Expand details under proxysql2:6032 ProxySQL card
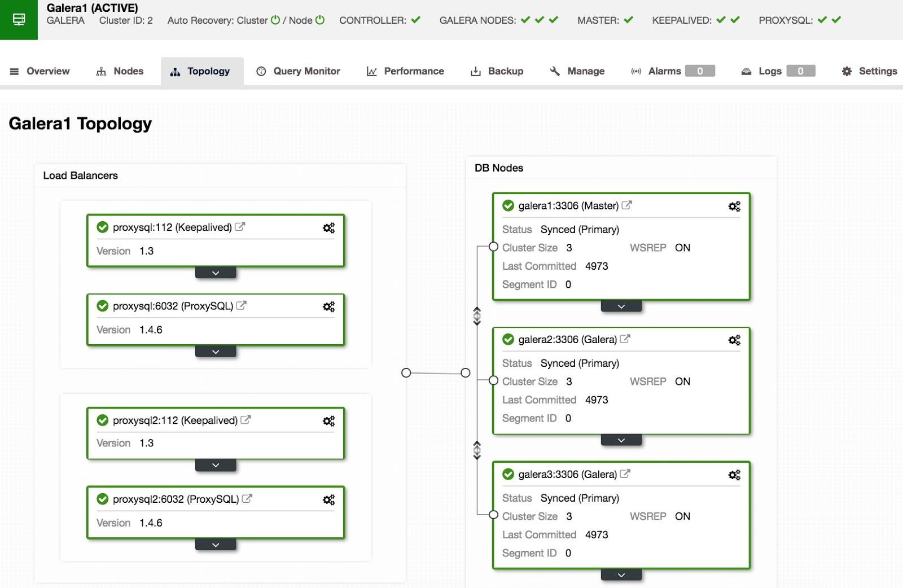This screenshot has height=588, width=903. point(216,545)
